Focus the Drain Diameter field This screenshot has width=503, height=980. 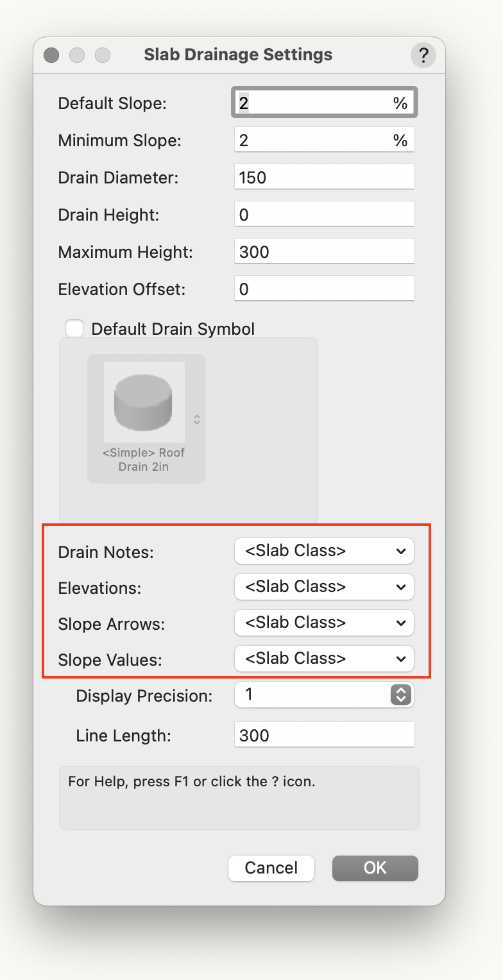click(x=324, y=178)
